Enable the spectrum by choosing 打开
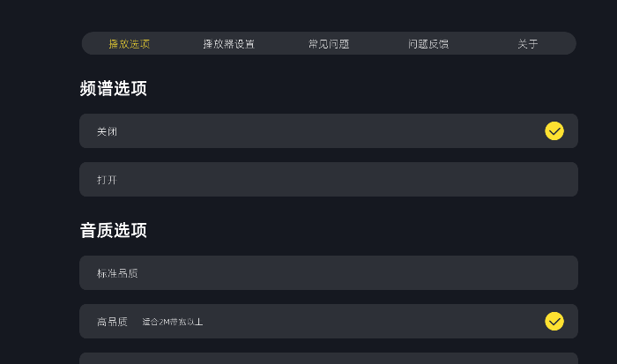Screen dimensions: 617x364 coord(329,180)
